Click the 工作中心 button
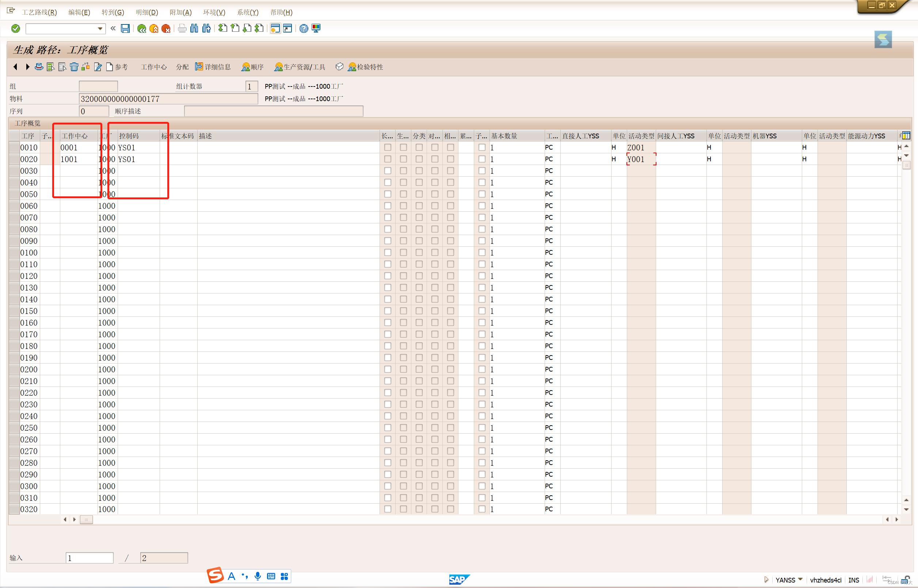The image size is (918, 588). click(x=153, y=67)
